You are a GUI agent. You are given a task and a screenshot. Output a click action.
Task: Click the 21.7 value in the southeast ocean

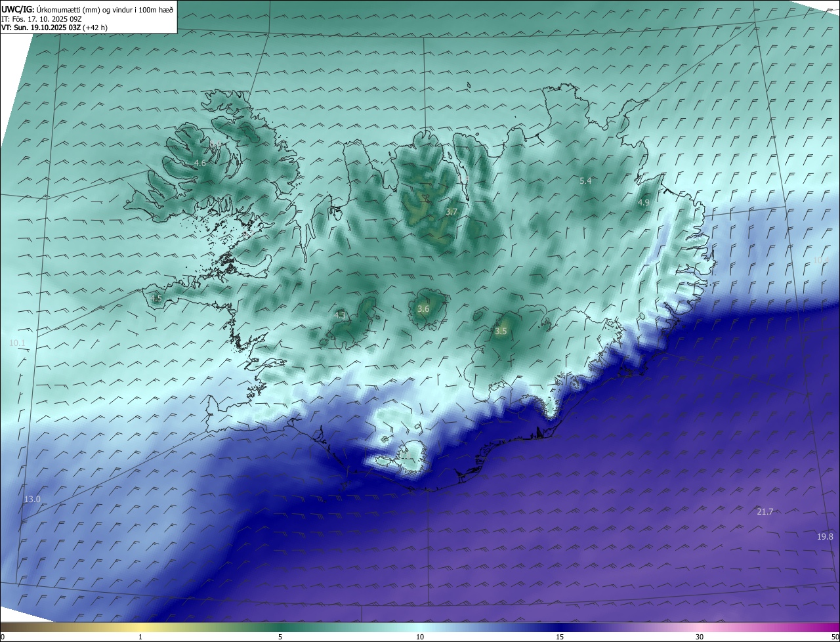(765, 511)
